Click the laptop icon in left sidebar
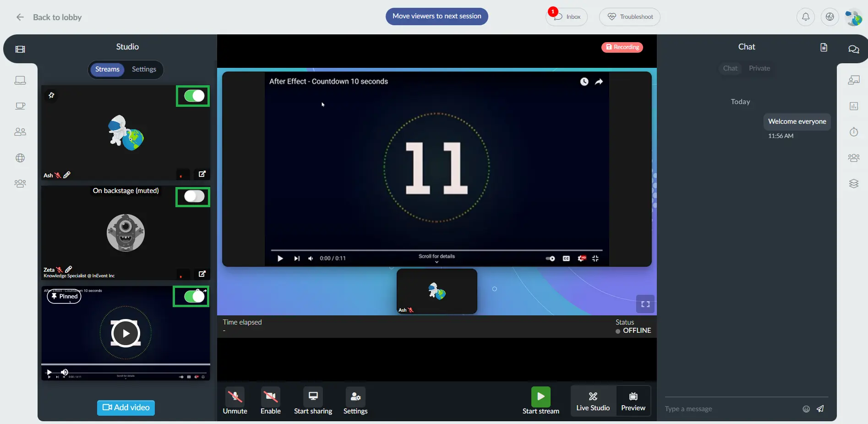This screenshot has width=868, height=424. [x=20, y=80]
